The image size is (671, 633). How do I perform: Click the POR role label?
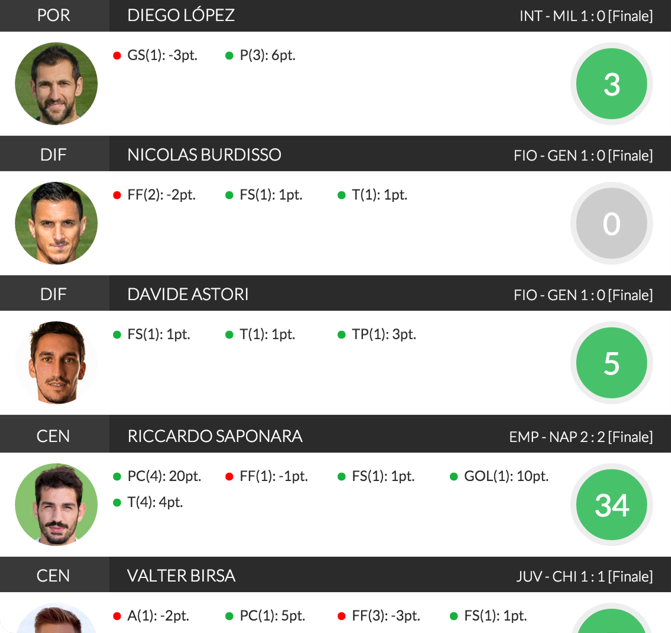[x=53, y=15]
